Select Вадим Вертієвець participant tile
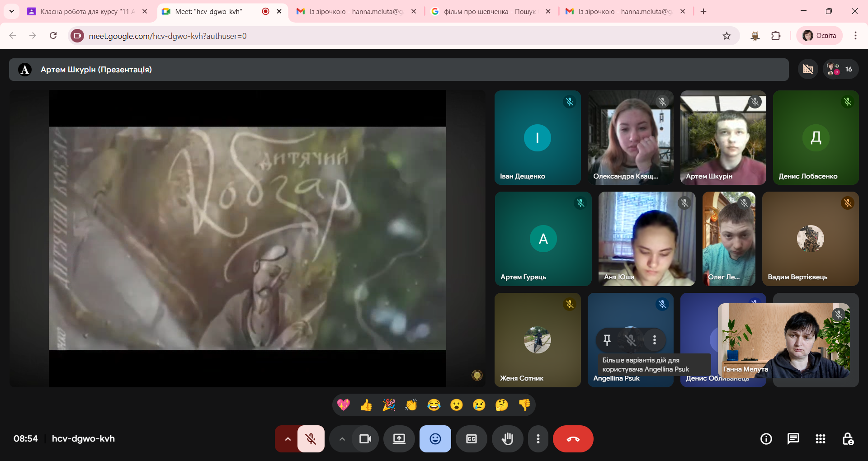Viewport: 868px width, 461px height. 811,239
